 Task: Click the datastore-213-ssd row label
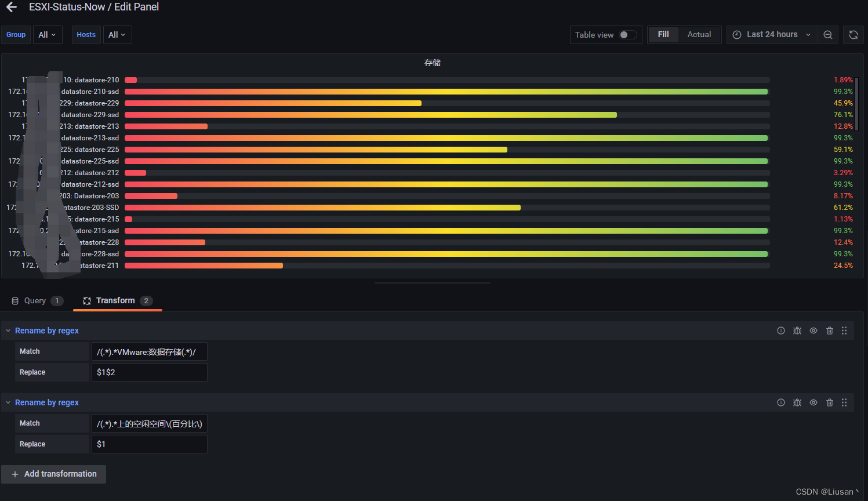[x=90, y=138]
